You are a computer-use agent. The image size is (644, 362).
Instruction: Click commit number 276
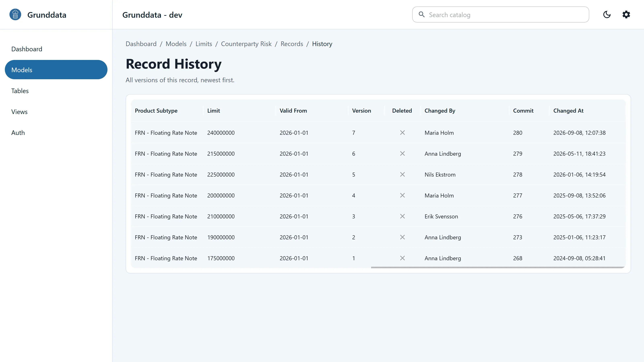[x=518, y=216]
